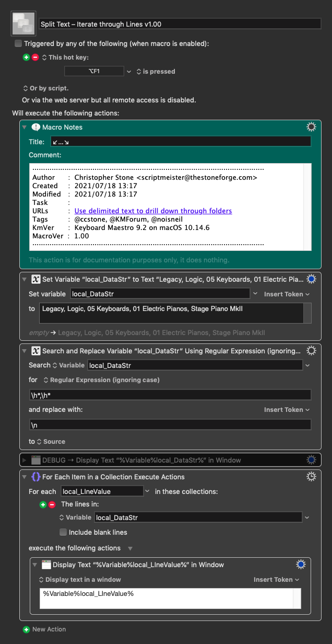
Task: Open dropdown beside collection variable field
Action: (307, 517)
